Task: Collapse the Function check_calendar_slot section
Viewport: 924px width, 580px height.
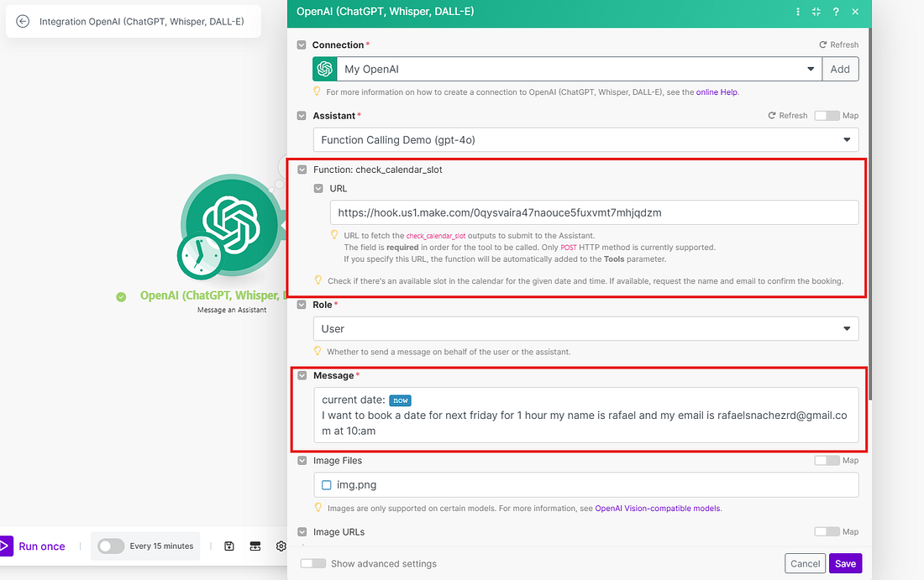Action: [x=302, y=170]
